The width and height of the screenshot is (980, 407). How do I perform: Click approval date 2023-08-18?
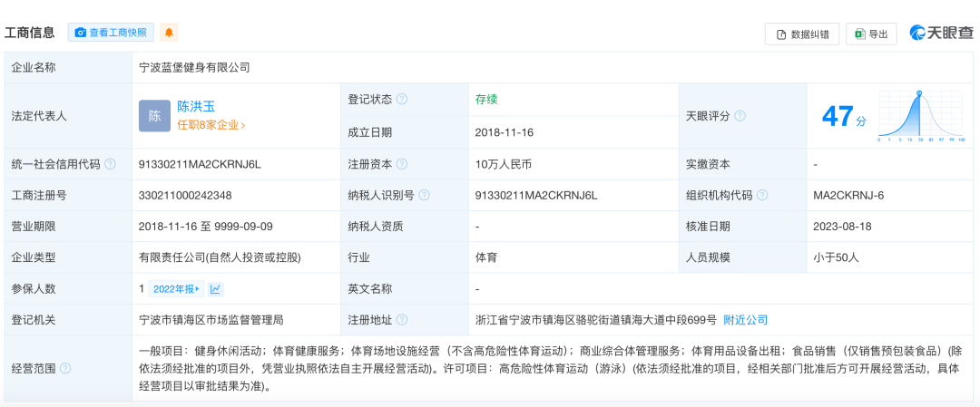(842, 227)
